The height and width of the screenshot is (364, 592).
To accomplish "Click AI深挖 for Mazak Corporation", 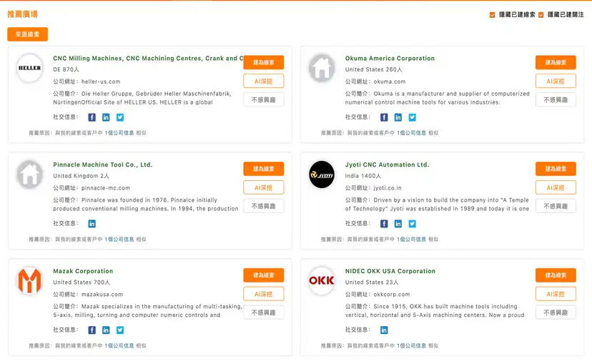I will pos(264,294).
